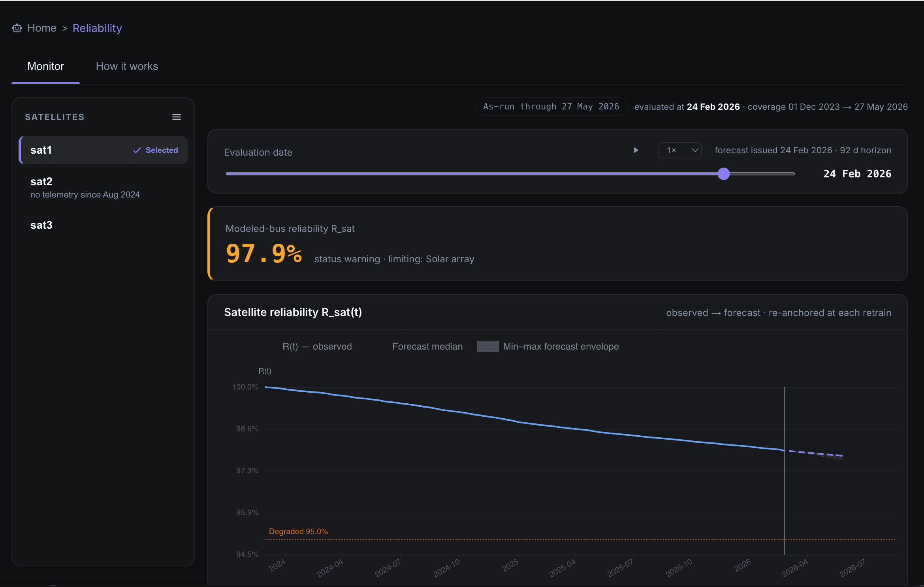
Task: Click the 2024-10 x-axis tick label
Action: pyautogui.click(x=446, y=568)
